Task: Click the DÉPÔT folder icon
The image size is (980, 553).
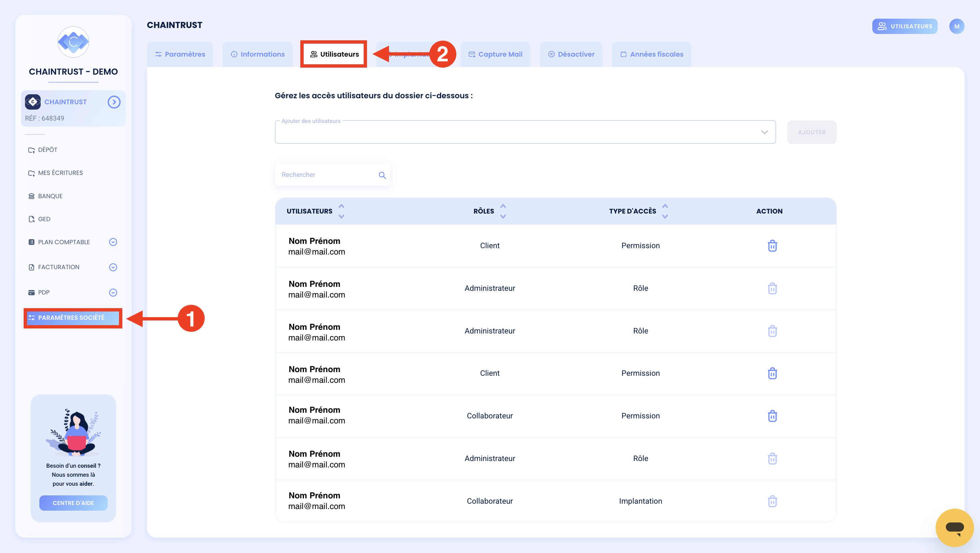Action: (31, 150)
